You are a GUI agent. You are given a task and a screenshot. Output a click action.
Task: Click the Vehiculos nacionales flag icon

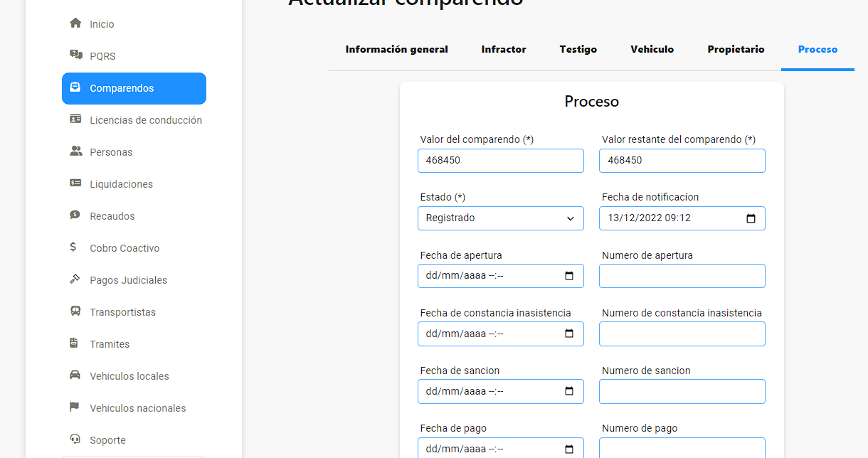click(x=74, y=408)
